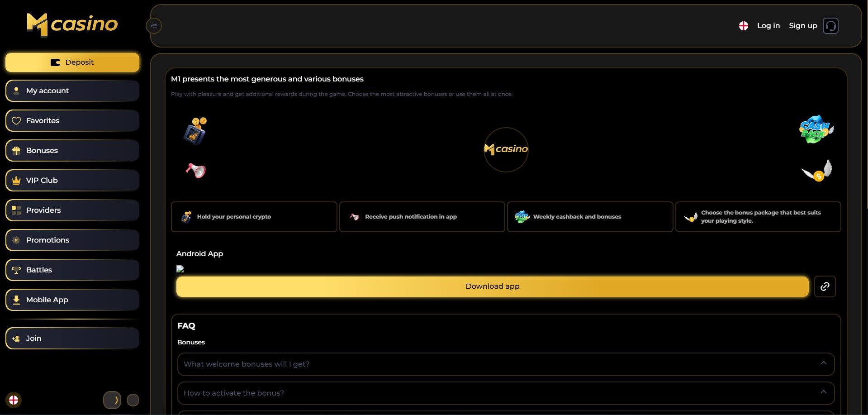Open My account menu item
This screenshot has height=415, width=868.
point(72,91)
